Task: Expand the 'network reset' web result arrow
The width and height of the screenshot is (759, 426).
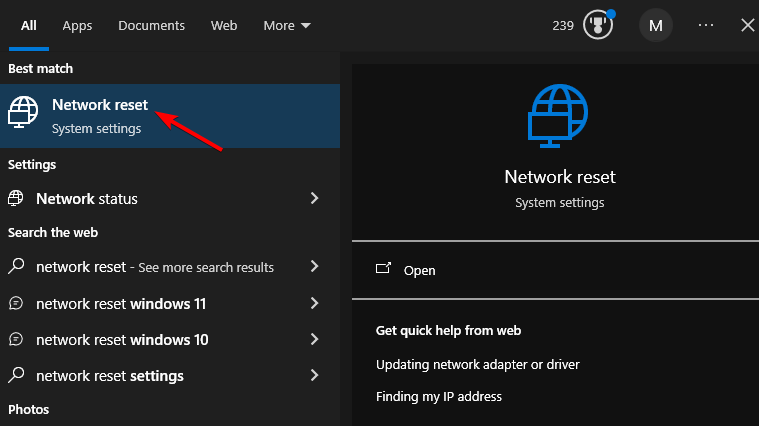Action: [x=315, y=266]
